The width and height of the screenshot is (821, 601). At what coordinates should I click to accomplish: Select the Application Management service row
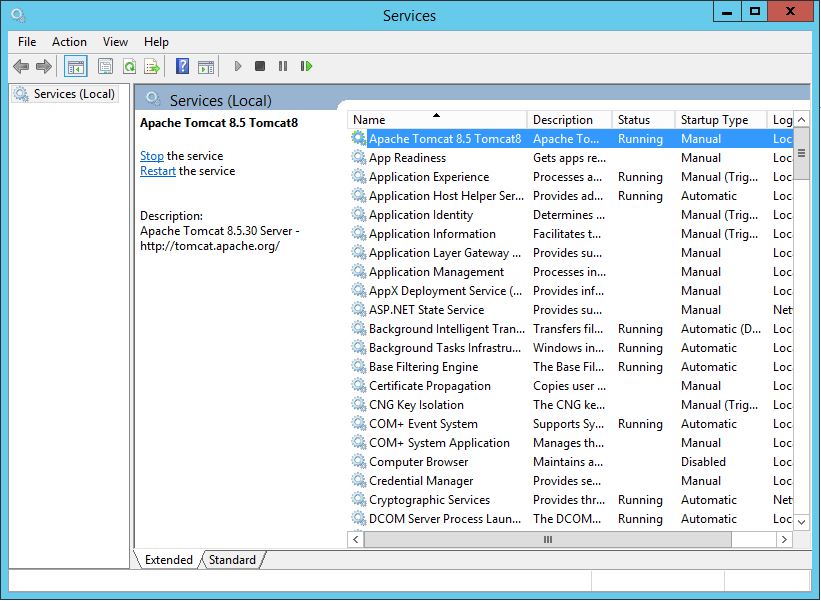pyautogui.click(x=571, y=272)
